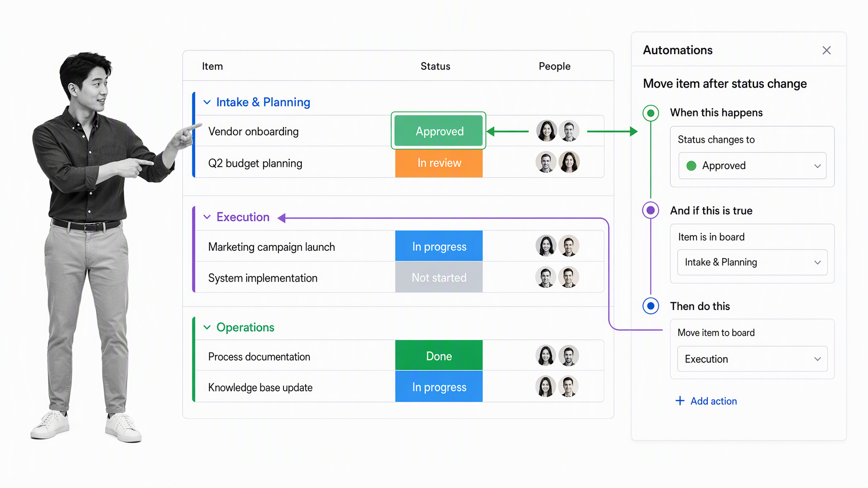
Task: Open the Process documentation item
Action: click(259, 357)
